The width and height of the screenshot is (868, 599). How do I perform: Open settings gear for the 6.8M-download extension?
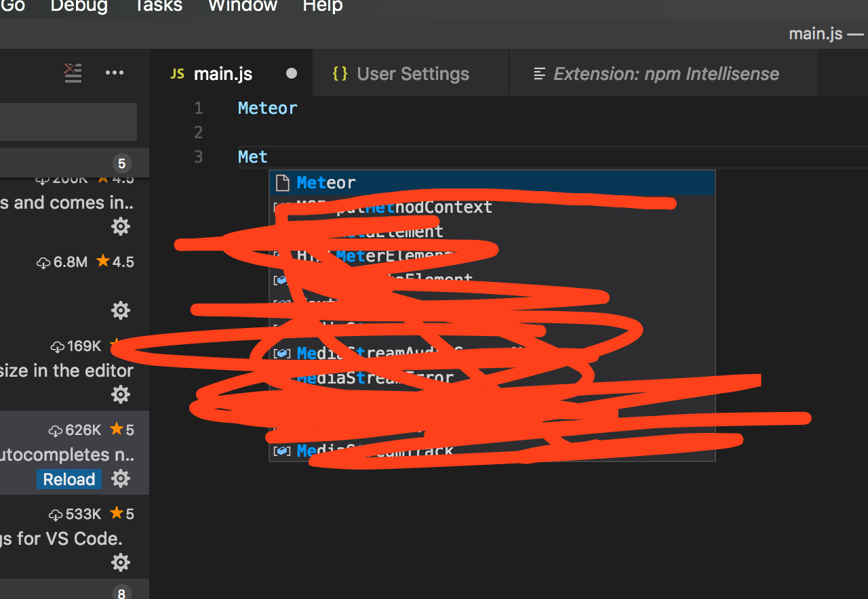[x=120, y=310]
